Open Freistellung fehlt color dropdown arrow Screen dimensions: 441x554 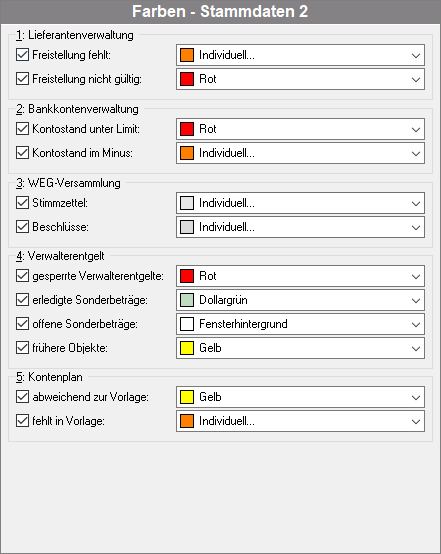point(416,55)
